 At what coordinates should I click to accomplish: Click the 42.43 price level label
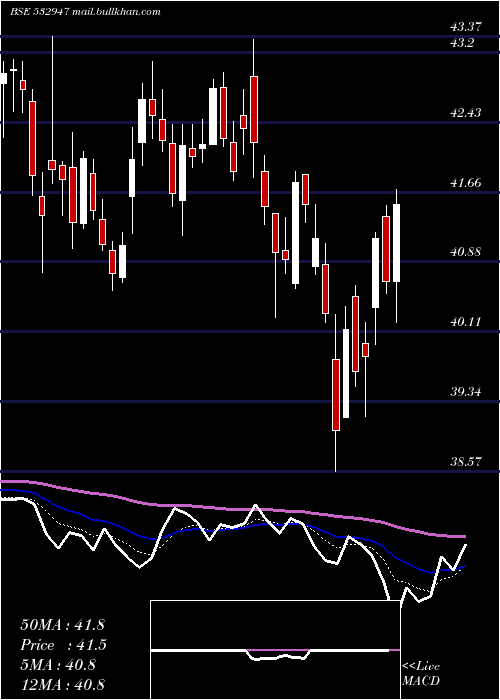[466, 112]
